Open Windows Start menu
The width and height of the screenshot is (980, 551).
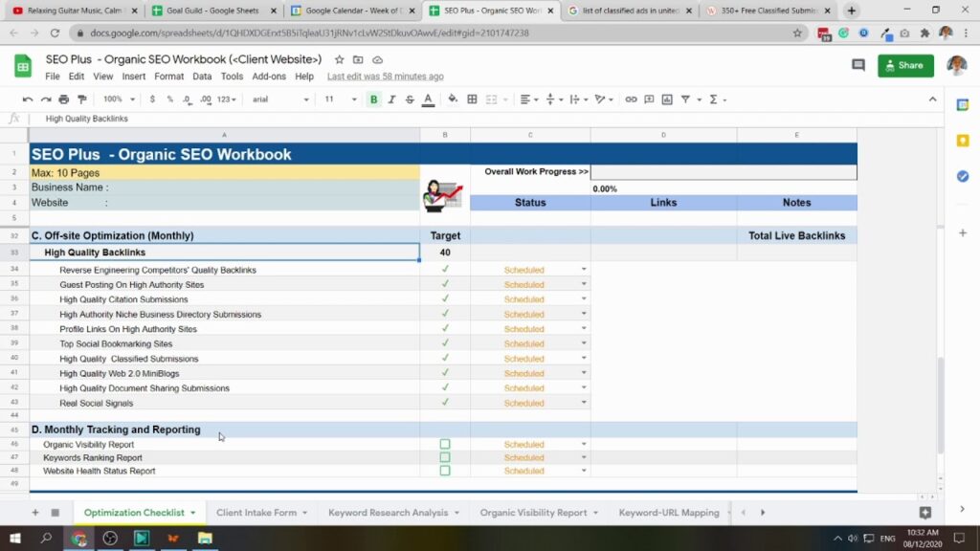click(x=15, y=538)
